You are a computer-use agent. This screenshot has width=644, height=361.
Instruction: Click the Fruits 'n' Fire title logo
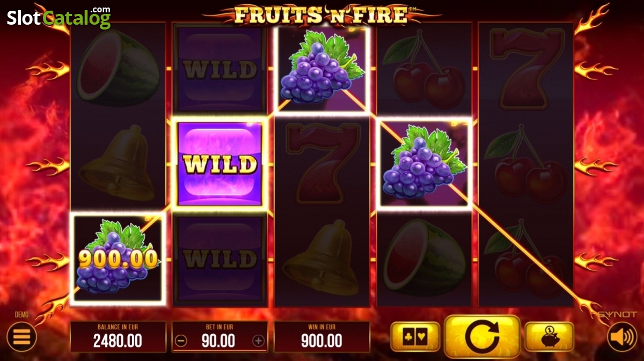pos(321,14)
